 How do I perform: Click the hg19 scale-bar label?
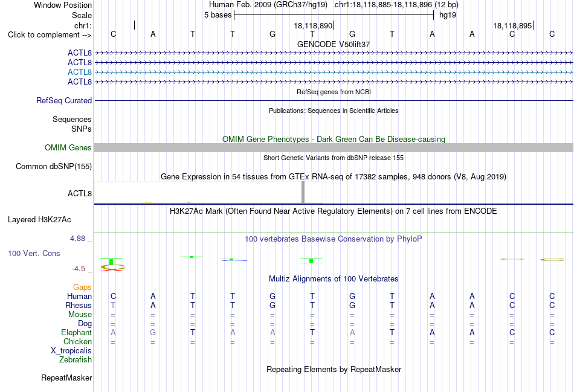(x=448, y=15)
